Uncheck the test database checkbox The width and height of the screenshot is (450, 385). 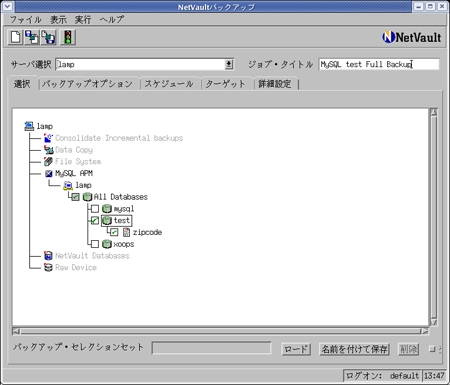pyautogui.click(x=95, y=220)
